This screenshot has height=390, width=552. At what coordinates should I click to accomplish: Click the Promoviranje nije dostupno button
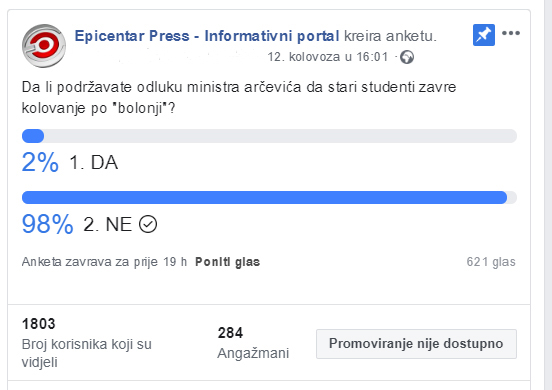[x=416, y=344]
